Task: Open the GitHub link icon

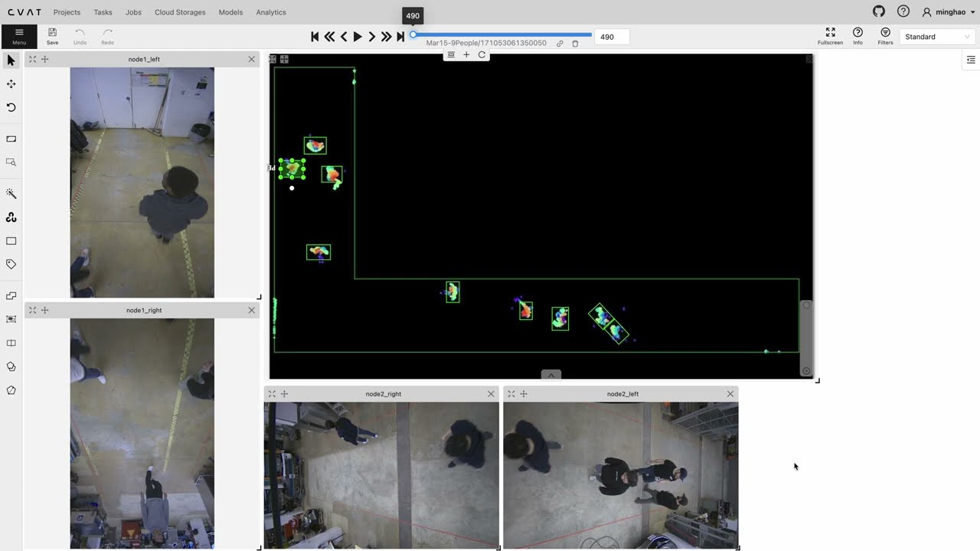Action: pyautogui.click(x=879, y=11)
